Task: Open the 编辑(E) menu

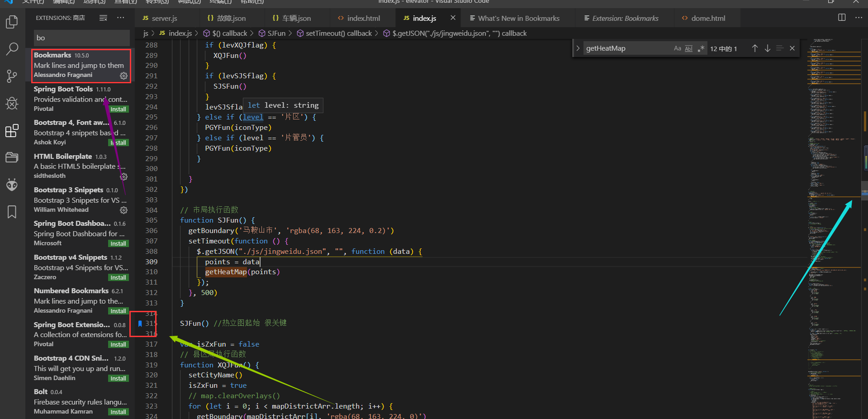Action: coord(63,2)
